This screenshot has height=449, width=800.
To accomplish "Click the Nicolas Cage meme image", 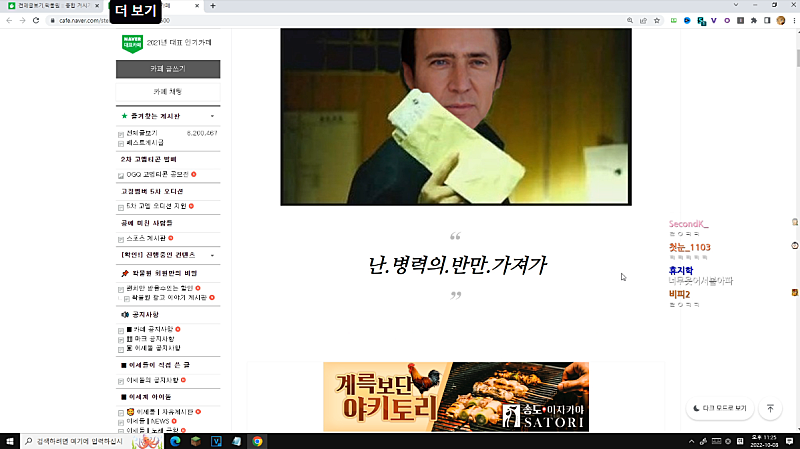I will pyautogui.click(x=456, y=117).
